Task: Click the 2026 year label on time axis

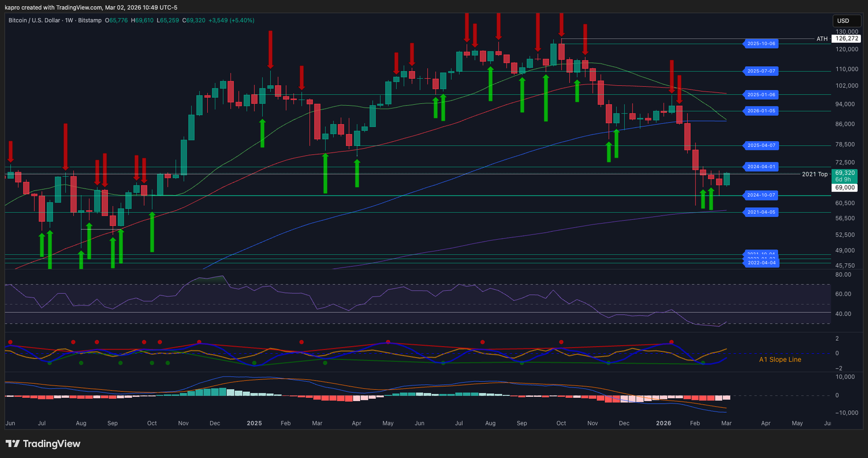Action: [663, 423]
